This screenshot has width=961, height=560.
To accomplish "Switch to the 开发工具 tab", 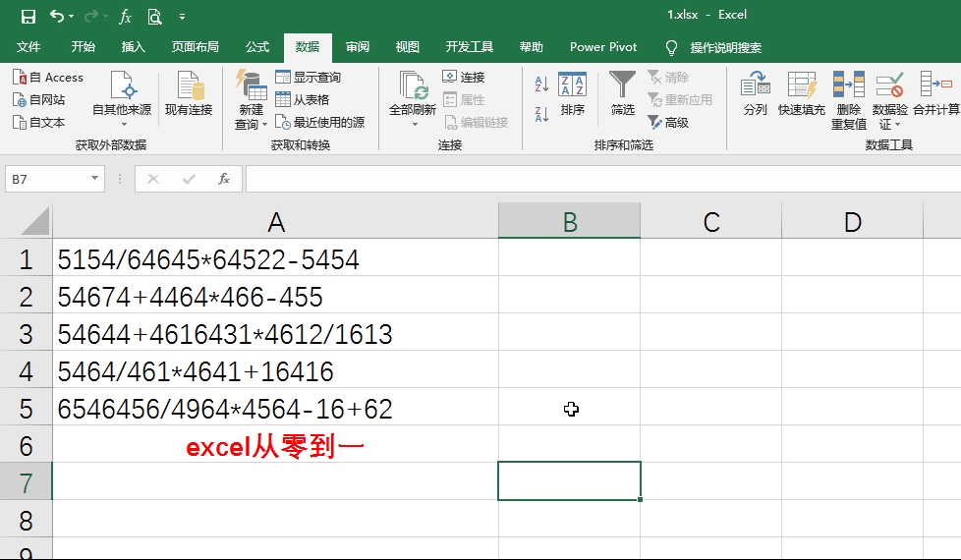I will 470,47.
